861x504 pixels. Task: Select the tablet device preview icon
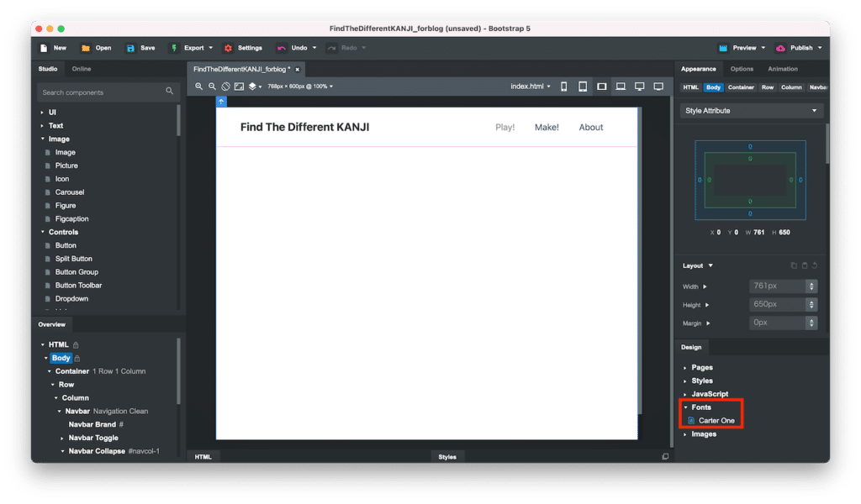(582, 87)
